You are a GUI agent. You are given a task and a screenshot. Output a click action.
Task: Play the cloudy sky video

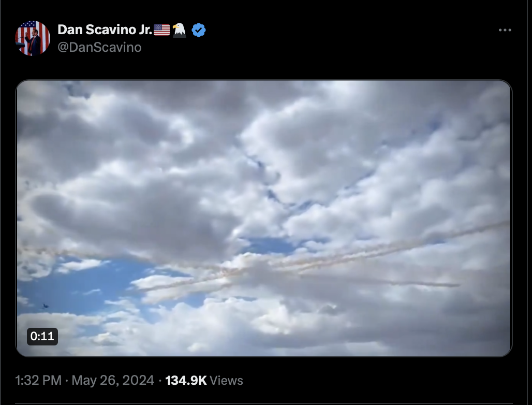click(263, 218)
